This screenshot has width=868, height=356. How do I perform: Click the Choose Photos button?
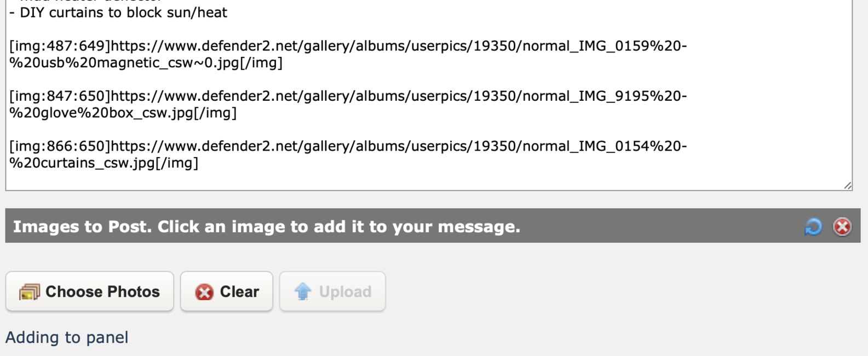[x=90, y=291]
